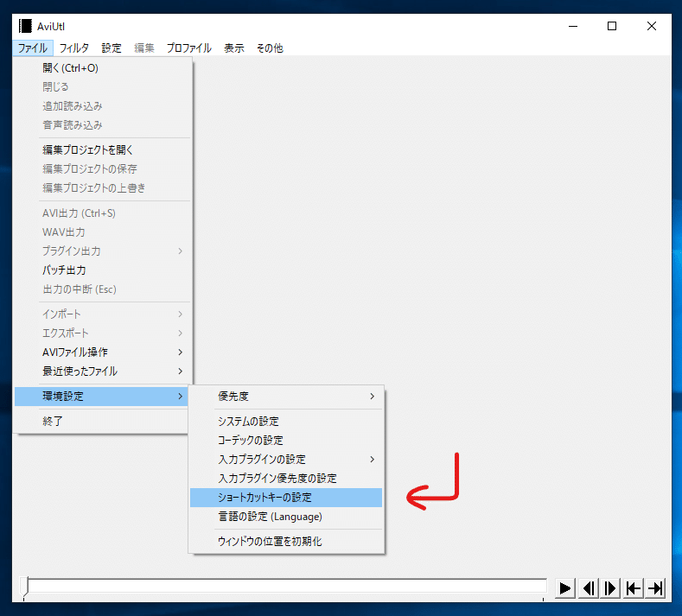The image size is (682, 616).
Task: Open コーデックの設定
Action: (286, 441)
